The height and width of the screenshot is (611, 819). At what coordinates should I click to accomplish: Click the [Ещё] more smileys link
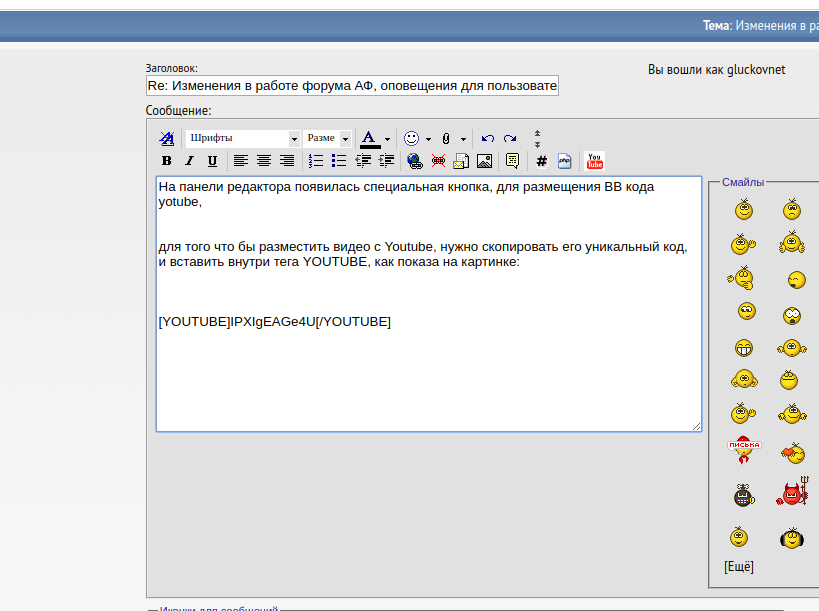pos(739,567)
